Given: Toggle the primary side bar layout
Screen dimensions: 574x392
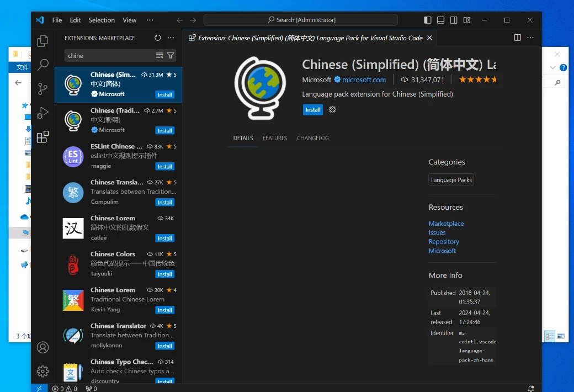Looking at the screenshot, I should pos(428,20).
